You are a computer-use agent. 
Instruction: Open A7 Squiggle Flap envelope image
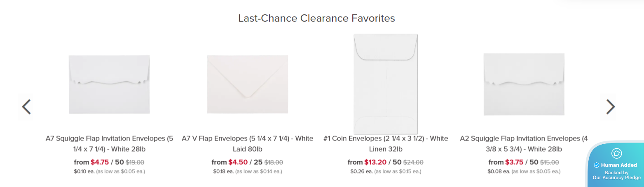pyautogui.click(x=109, y=85)
